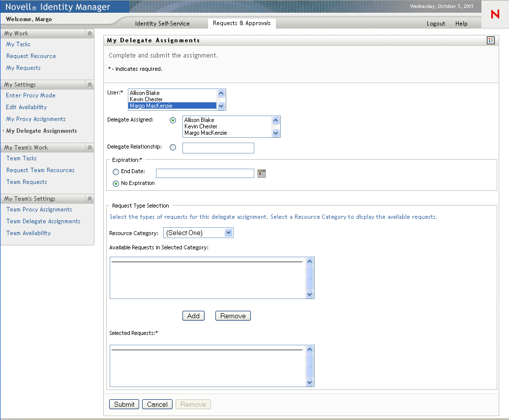509x420 pixels.
Task: Click the Selected Requests scrollbar thumb
Action: (x=310, y=366)
